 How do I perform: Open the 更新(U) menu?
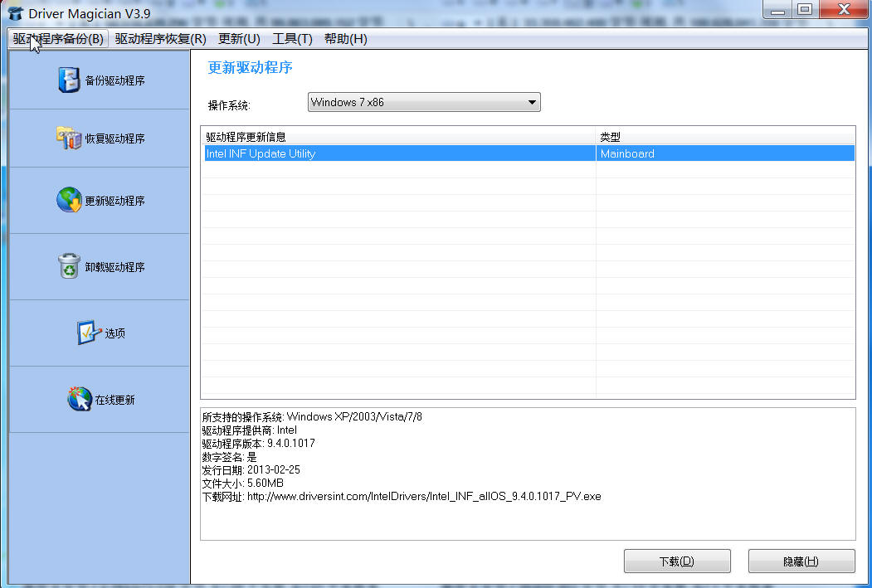point(239,39)
